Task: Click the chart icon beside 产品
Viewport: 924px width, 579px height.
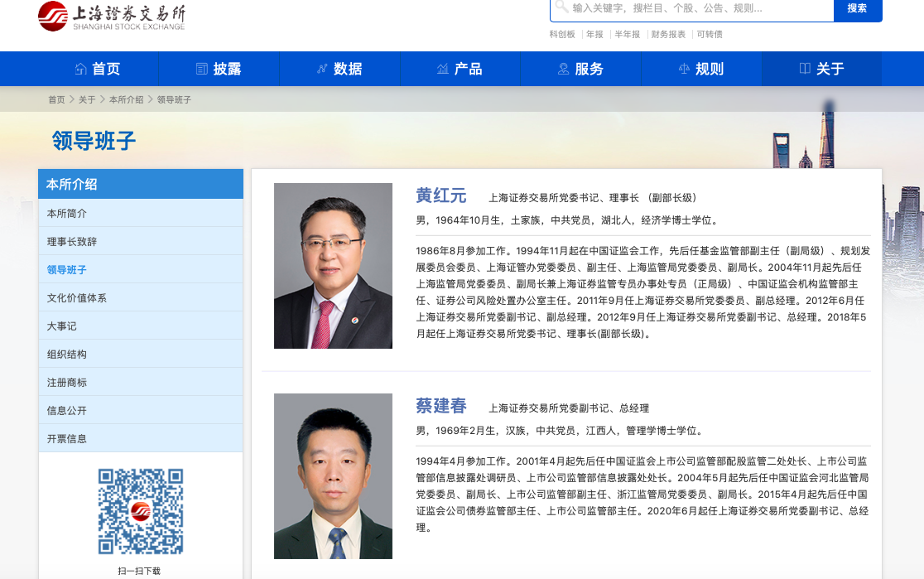Action: click(443, 69)
